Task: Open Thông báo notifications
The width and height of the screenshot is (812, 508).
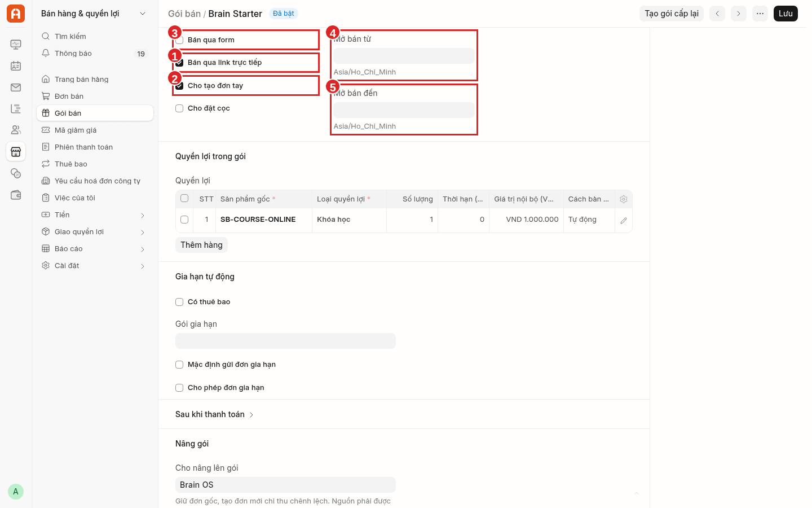Action: tap(95, 54)
